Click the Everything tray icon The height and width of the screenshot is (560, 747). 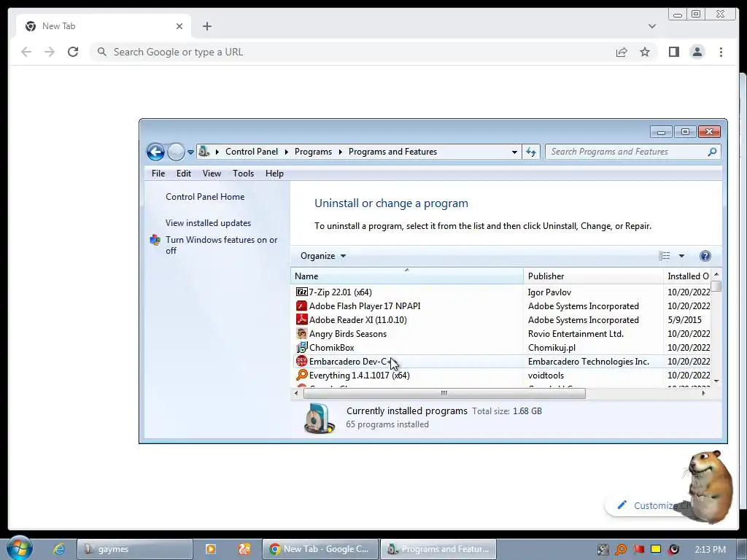(620, 550)
